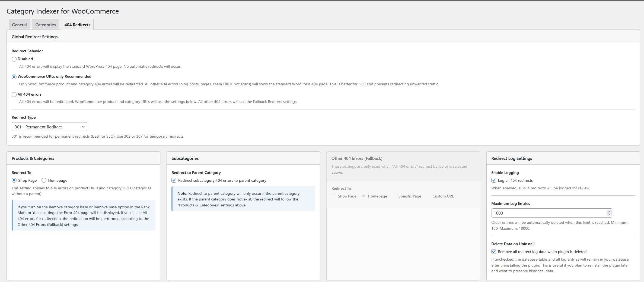Uncheck Redirect subcategory 404 errors to parent

pyautogui.click(x=174, y=180)
